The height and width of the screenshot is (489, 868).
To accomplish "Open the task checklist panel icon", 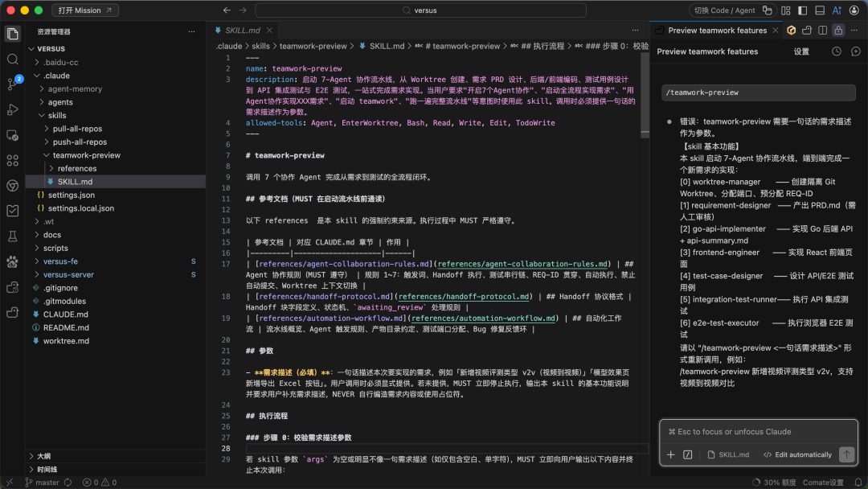I will tap(12, 211).
